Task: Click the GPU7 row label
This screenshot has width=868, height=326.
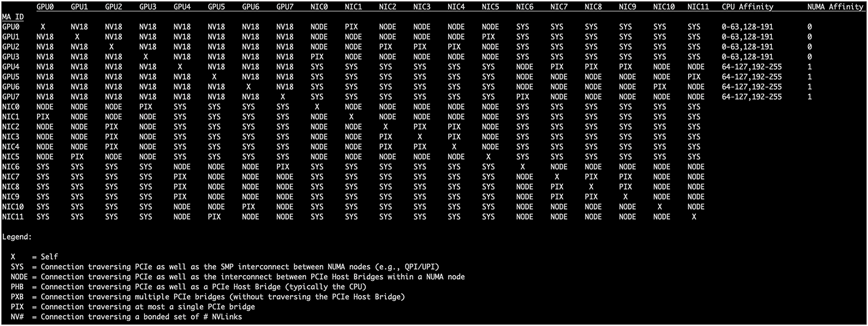Action: tap(11, 97)
